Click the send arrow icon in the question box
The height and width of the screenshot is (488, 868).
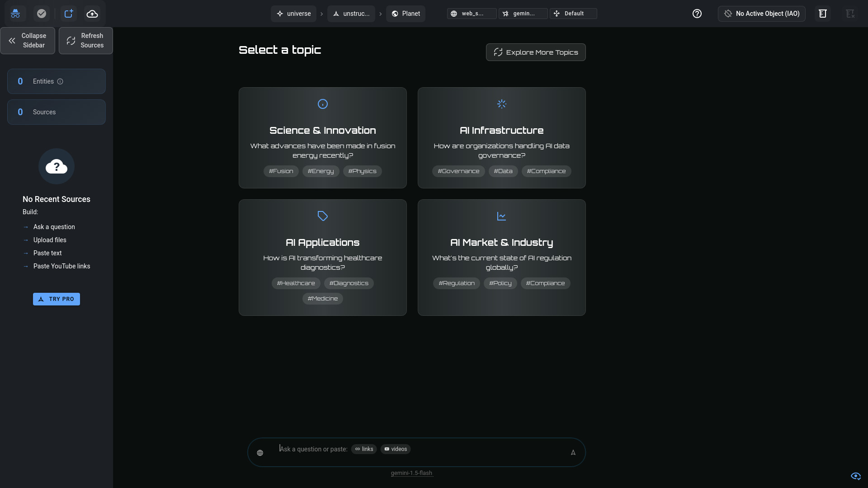tap(573, 452)
